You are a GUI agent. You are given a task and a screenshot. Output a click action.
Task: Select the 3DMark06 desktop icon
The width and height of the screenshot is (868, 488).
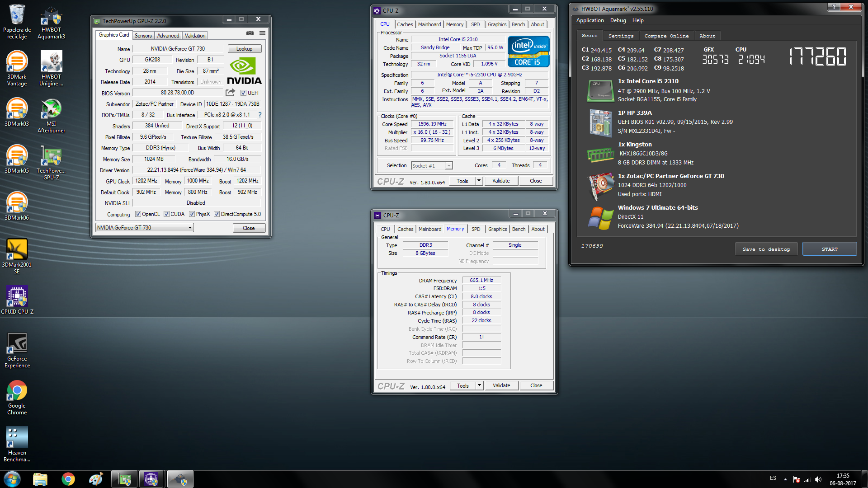tap(17, 206)
